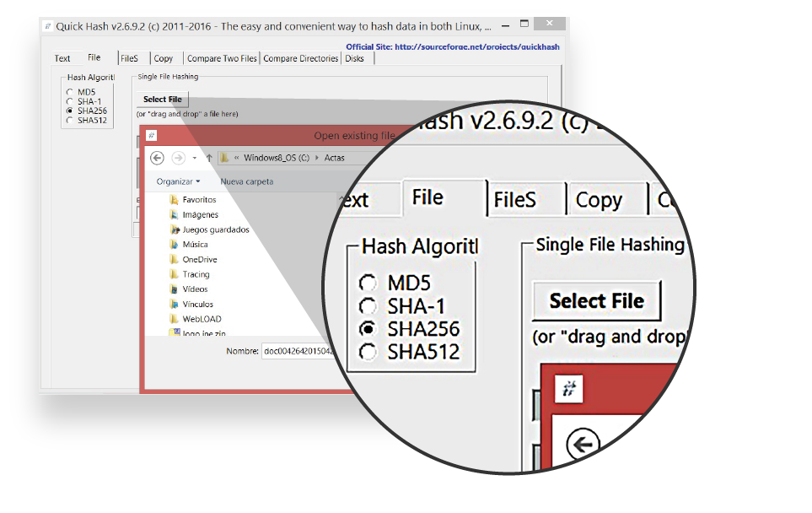Expand the recent locations arrow beside the forward button
This screenshot has height=513, width=812.
[195, 158]
